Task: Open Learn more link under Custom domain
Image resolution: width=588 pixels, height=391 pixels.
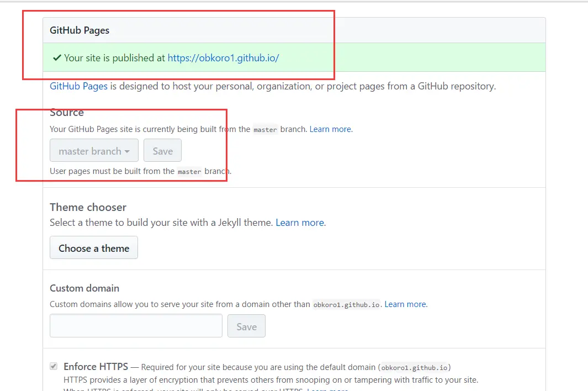Action: 406,304
